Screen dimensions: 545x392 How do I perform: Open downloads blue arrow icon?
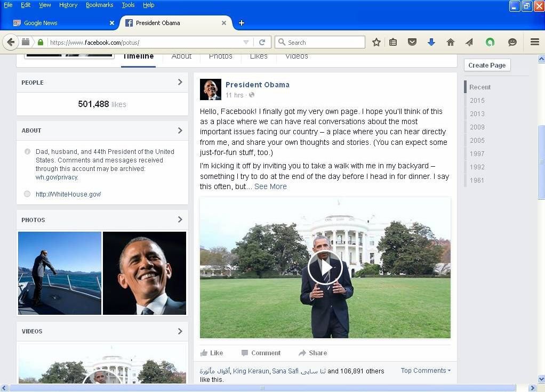pos(431,43)
